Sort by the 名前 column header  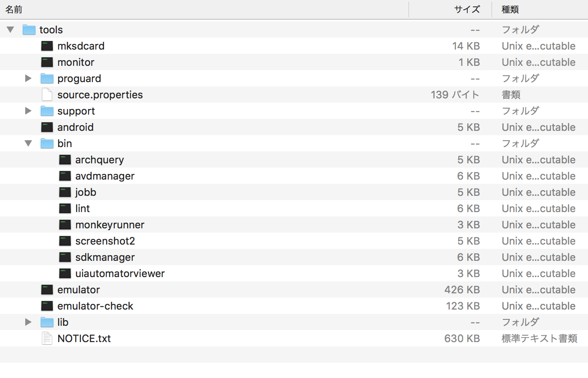coord(14,9)
